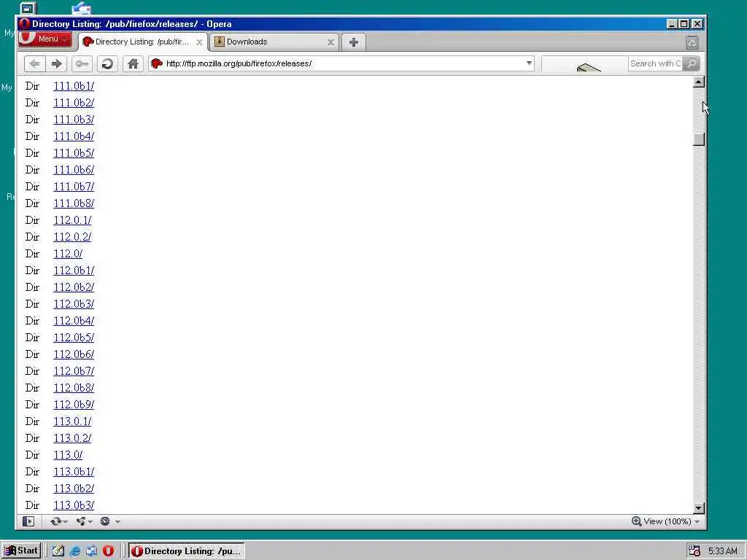Close the Directory Listing tab

point(199,42)
